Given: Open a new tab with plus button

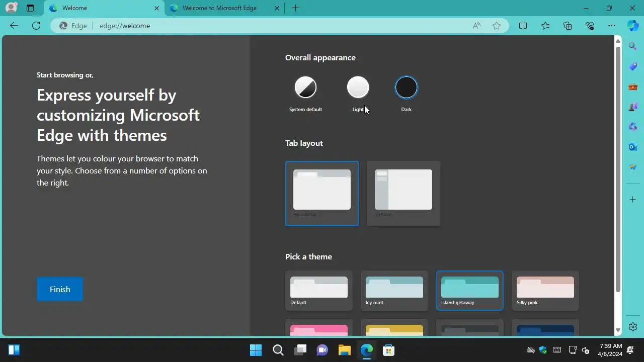Looking at the screenshot, I should pyautogui.click(x=295, y=8).
